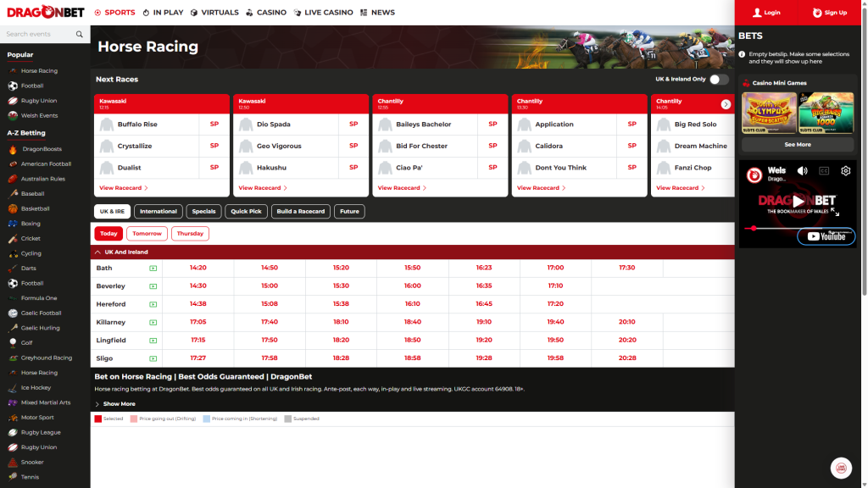Click Sligo live stream icon
The width and height of the screenshot is (868, 488).
pos(153,358)
